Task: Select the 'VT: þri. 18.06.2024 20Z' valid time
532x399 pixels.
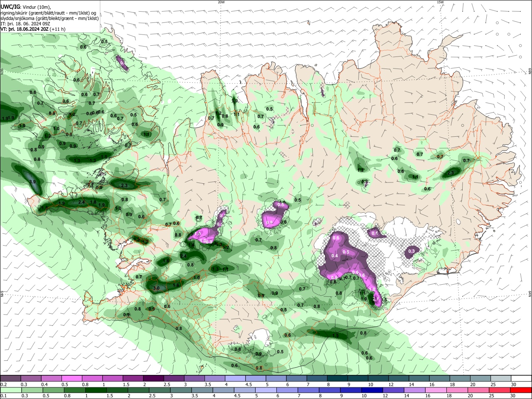Action: tap(25, 29)
